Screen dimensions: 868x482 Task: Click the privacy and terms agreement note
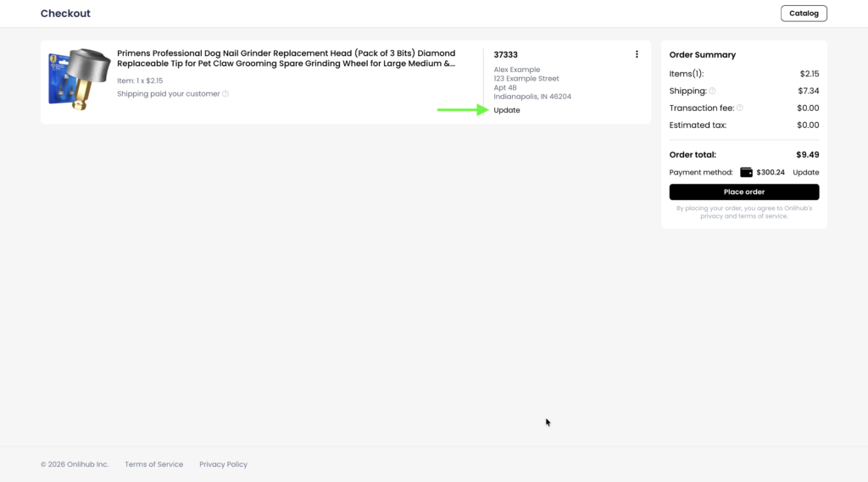coord(744,212)
